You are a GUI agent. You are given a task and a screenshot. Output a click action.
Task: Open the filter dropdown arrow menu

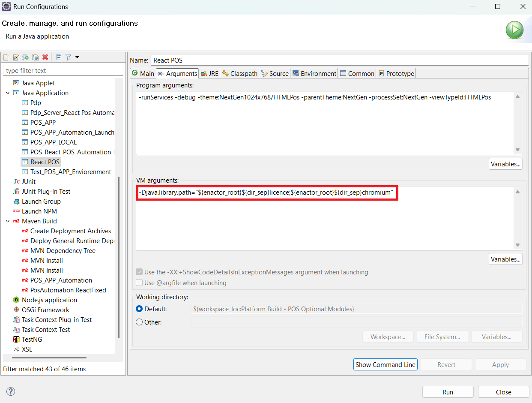[77, 57]
